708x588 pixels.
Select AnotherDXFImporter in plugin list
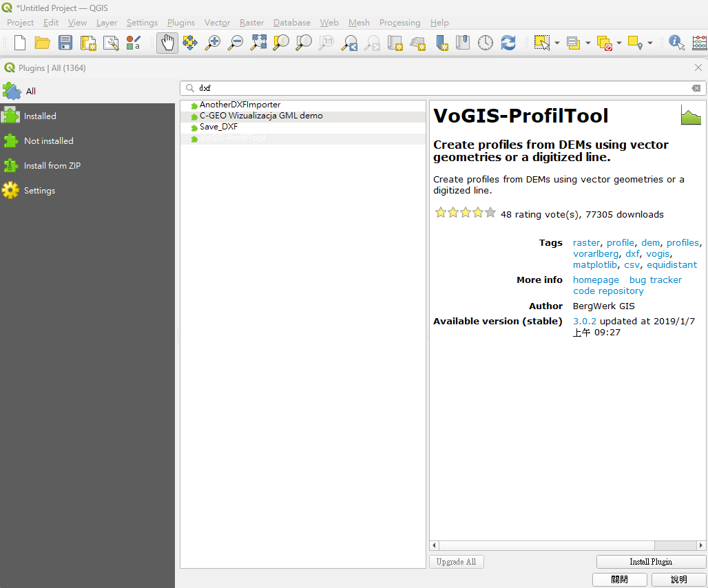pyautogui.click(x=303, y=105)
